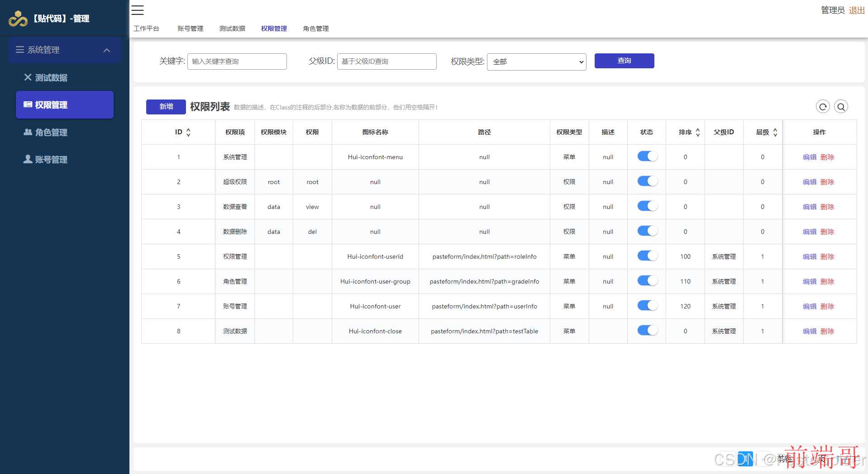Click 删除 for row ID 8

[x=827, y=331]
